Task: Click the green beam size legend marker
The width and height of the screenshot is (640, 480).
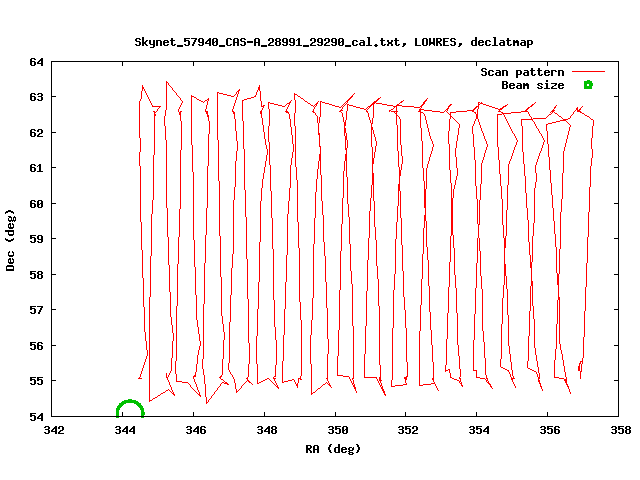Action: [x=588, y=85]
